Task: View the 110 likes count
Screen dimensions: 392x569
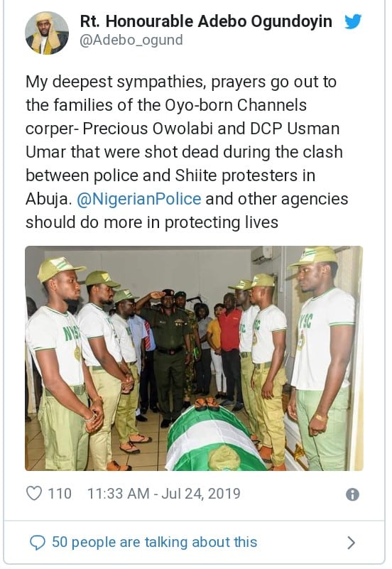Action: [x=60, y=494]
